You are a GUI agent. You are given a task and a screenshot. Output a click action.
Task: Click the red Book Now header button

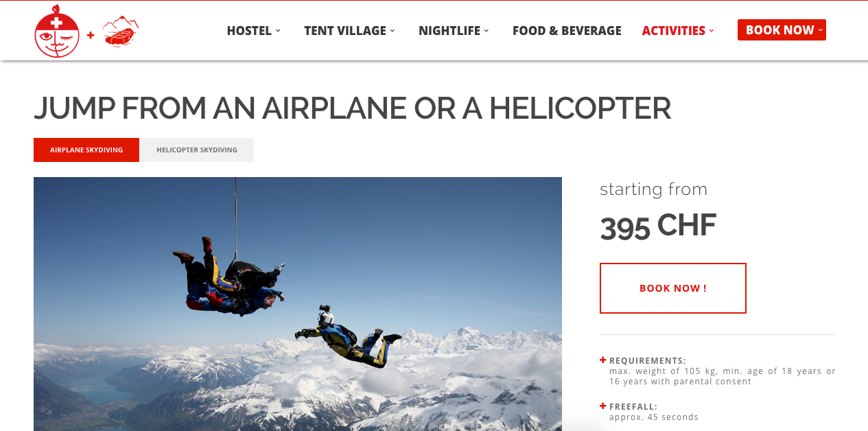point(782,30)
